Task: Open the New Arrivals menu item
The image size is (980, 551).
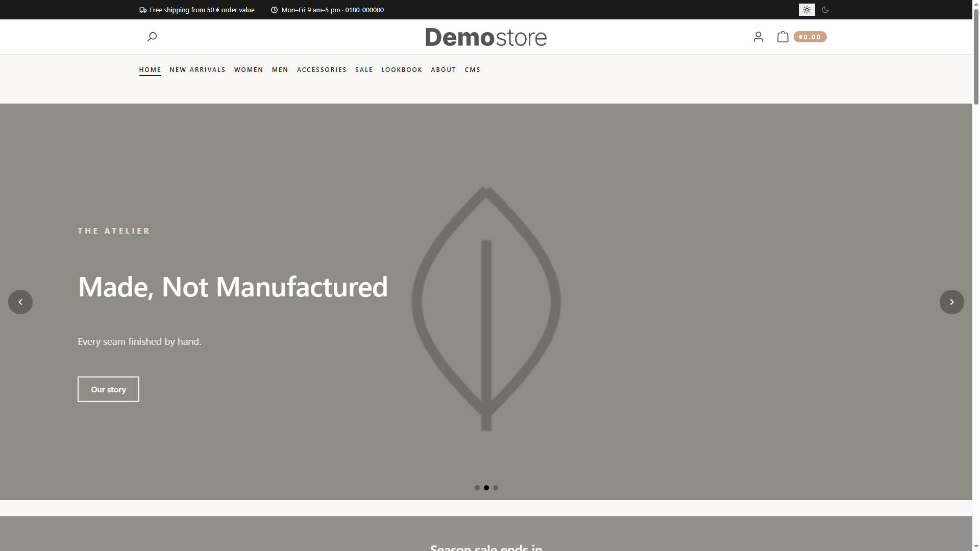Action: pos(198,70)
